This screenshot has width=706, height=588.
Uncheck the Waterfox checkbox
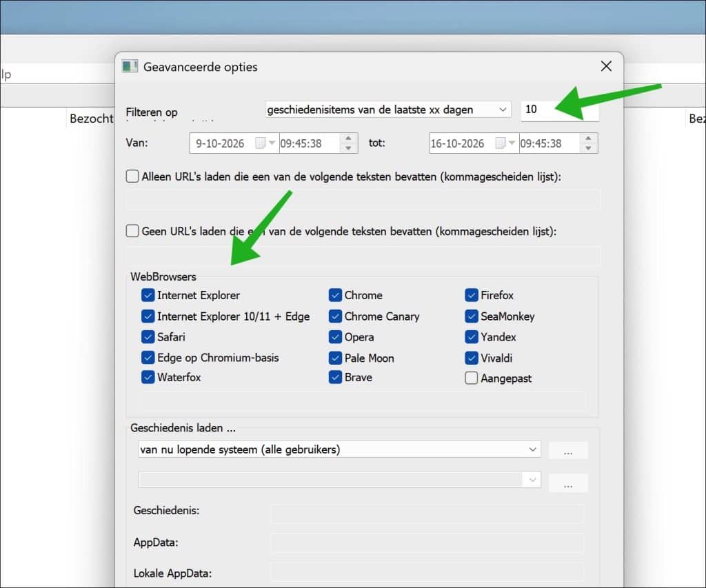pyautogui.click(x=148, y=377)
